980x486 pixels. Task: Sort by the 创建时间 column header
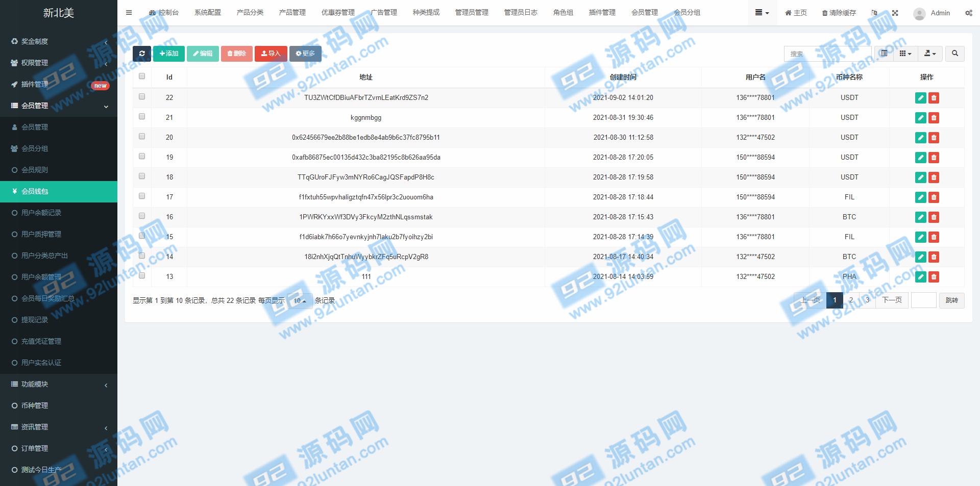click(x=623, y=78)
